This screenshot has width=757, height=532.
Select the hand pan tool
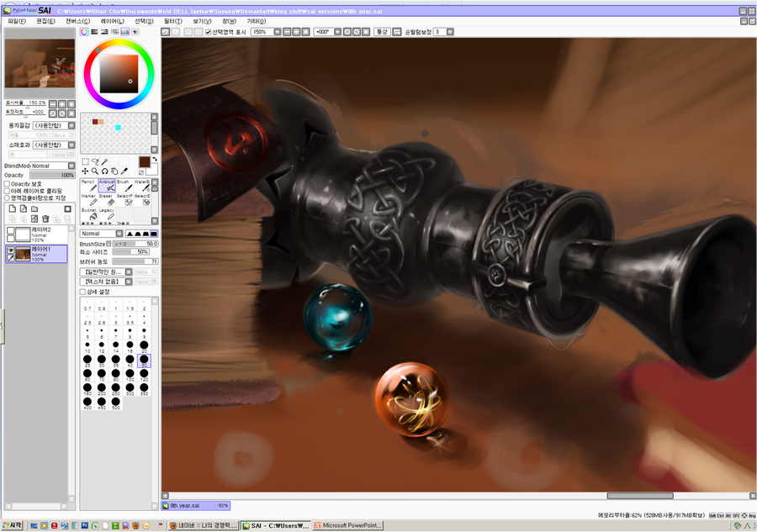click(114, 171)
